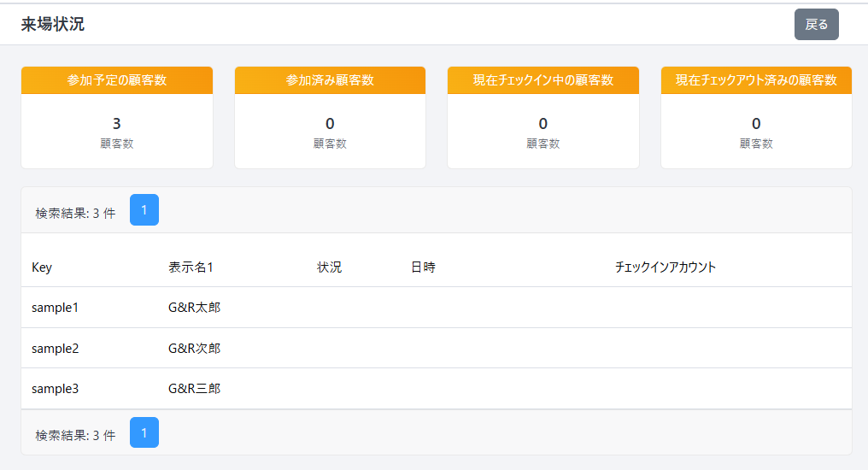Click the 参加予定の顧客数 card header
The image size is (868, 470).
pyautogui.click(x=117, y=80)
